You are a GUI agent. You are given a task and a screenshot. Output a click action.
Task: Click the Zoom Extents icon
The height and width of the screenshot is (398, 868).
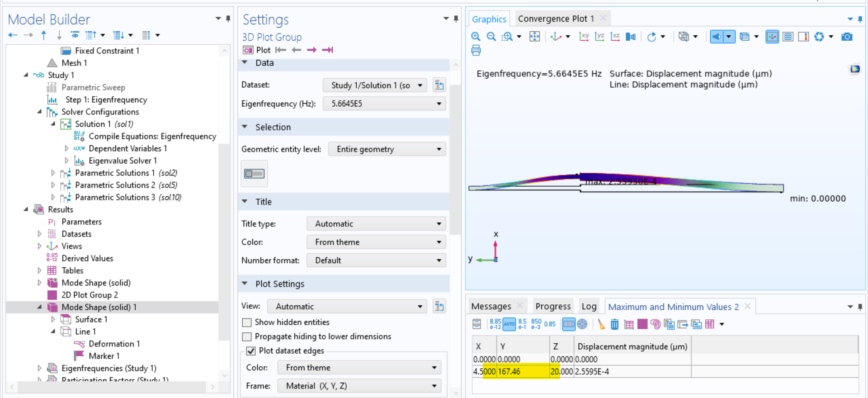(x=534, y=37)
